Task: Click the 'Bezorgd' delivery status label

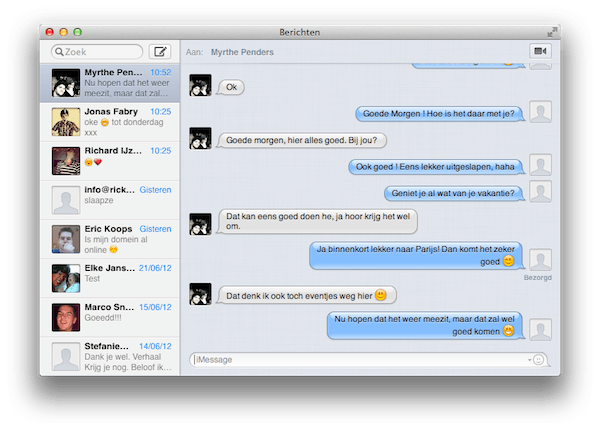Action: coord(538,278)
